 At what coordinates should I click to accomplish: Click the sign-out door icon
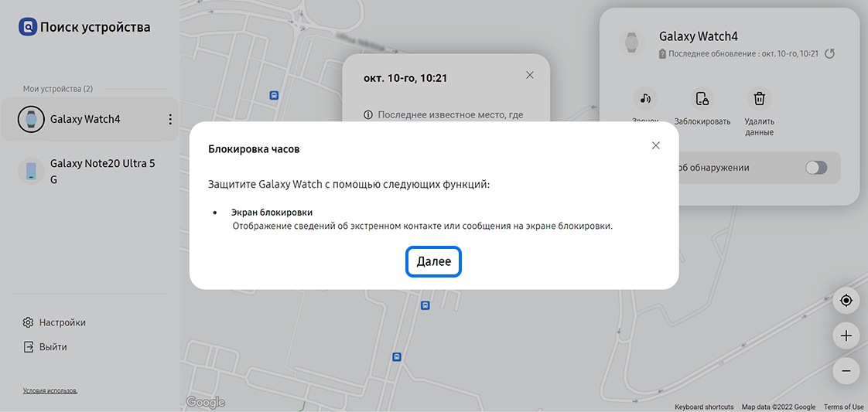(28, 347)
